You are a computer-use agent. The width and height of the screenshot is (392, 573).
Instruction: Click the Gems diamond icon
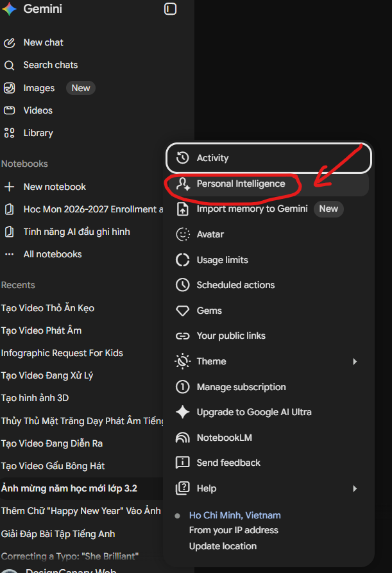(x=183, y=311)
